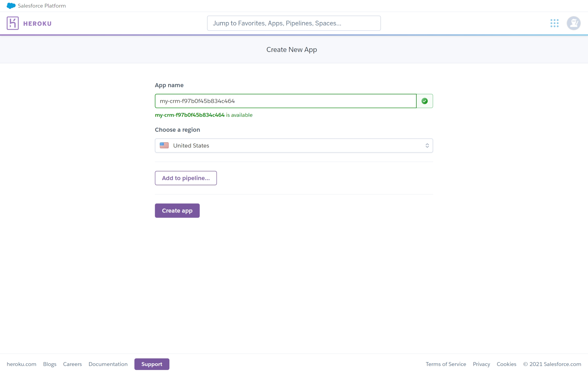Click the Heroku logo icon
588x374 pixels.
[13, 23]
